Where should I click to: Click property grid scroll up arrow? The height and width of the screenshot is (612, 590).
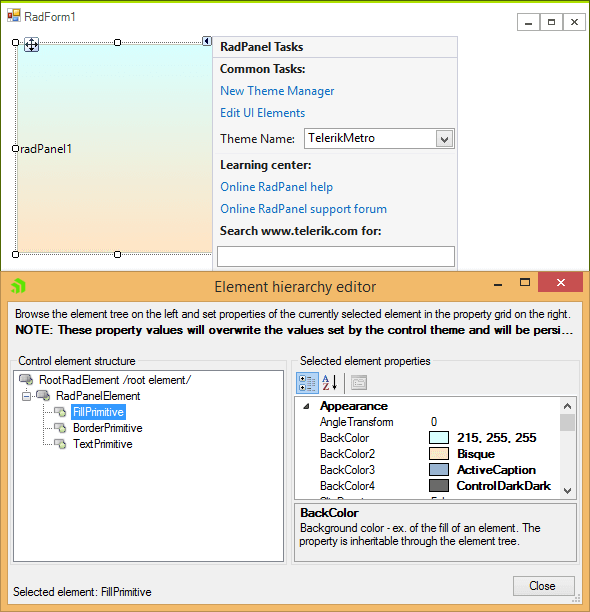click(x=567, y=406)
